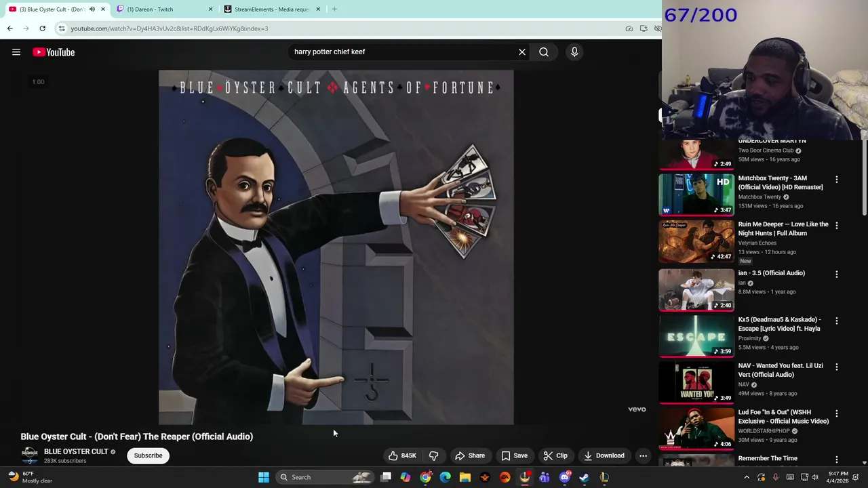Switch to the StreamElements Media request tab
The width and height of the screenshot is (868, 488).
click(x=271, y=9)
